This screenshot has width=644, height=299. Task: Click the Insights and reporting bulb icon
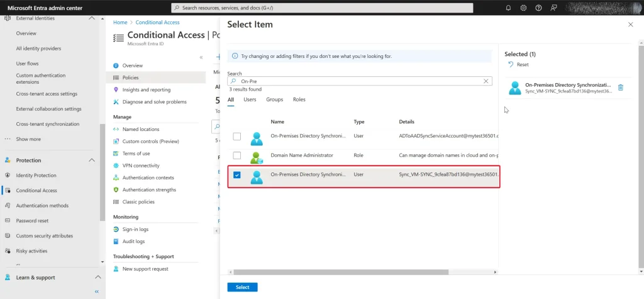tap(116, 89)
